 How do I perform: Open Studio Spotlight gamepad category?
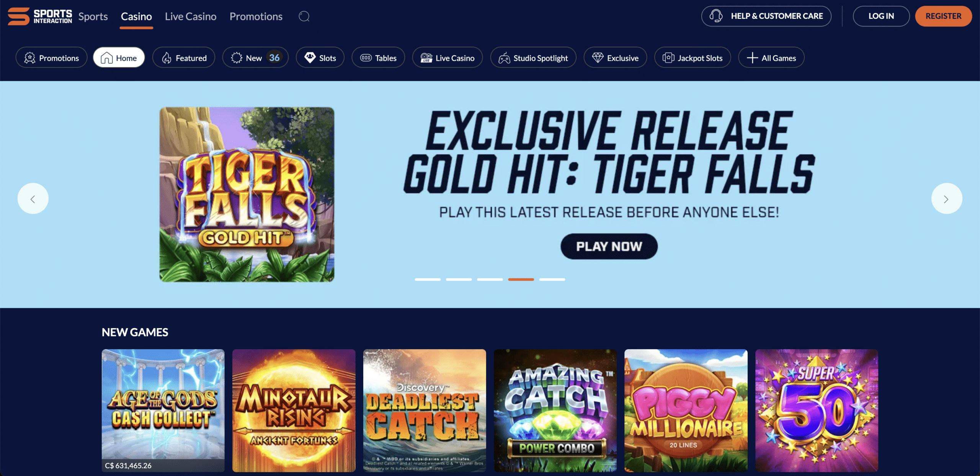533,58
